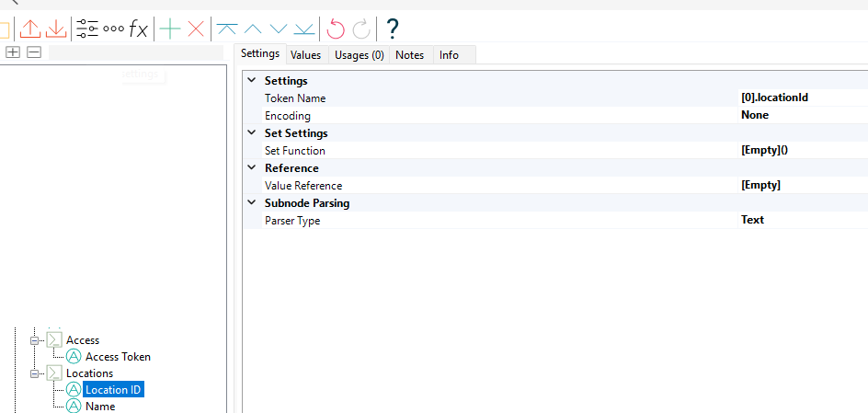Select the Access Token tree item
The image size is (868, 413).
[118, 357]
